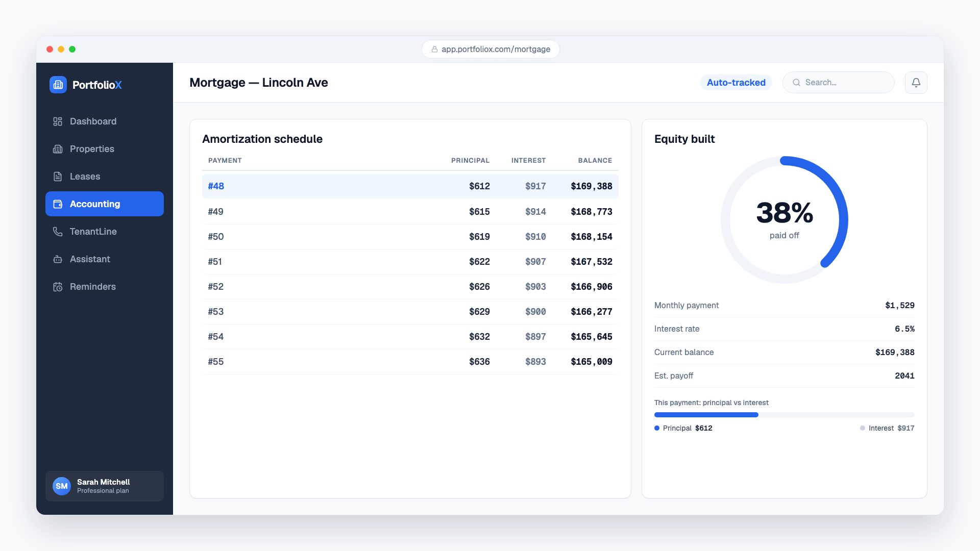Click the Properties building icon
Screen dimensions: 980x551
pos(58,149)
